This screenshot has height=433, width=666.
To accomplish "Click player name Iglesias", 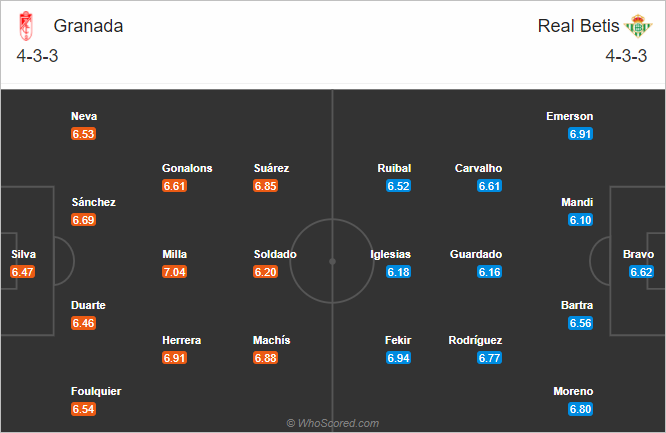I will [390, 254].
